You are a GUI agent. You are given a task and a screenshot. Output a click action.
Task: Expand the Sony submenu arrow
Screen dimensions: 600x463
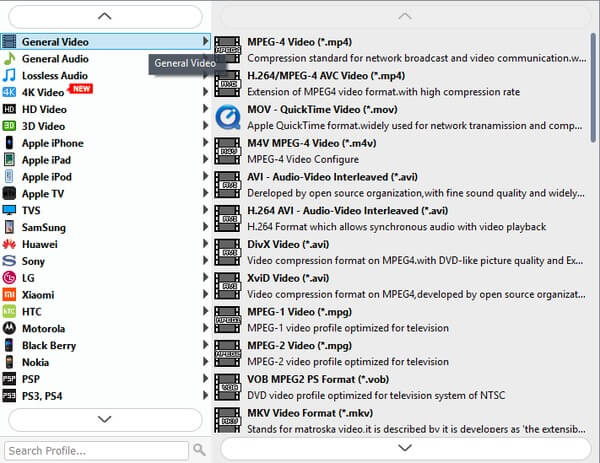[205, 260]
